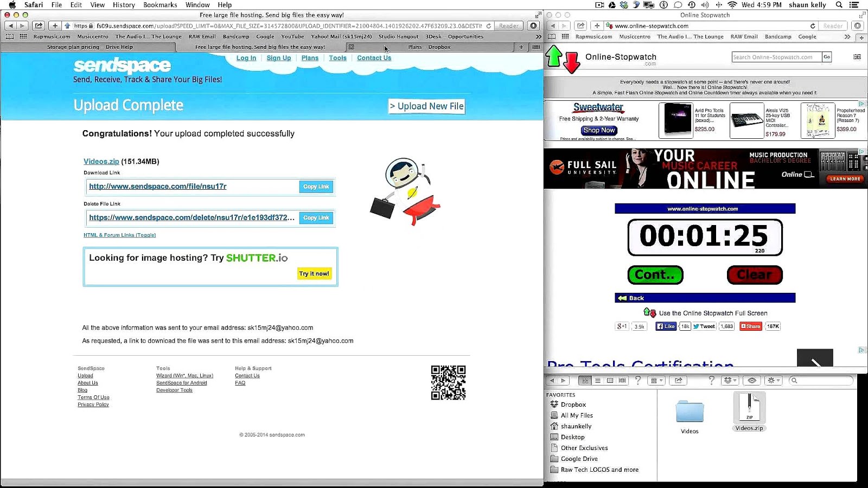Open Finder Dropbox toolbar dropdown
Screen dimensions: 868x488
pos(730,380)
